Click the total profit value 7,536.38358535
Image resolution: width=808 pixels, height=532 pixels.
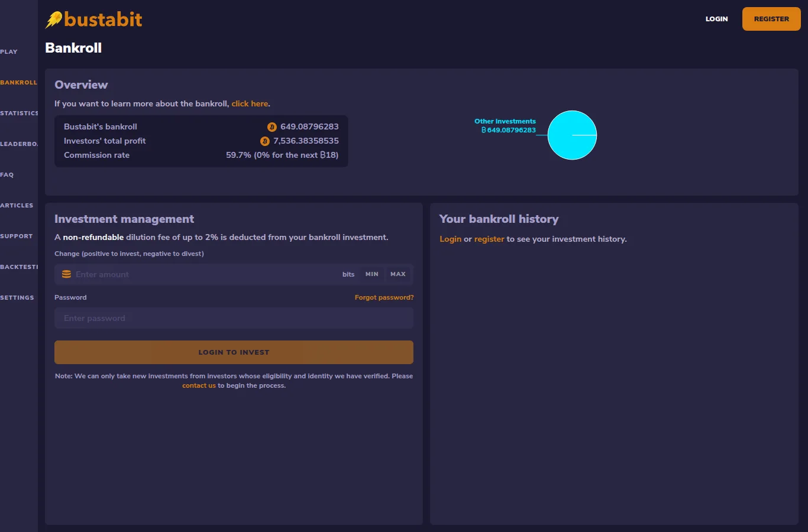coord(306,141)
